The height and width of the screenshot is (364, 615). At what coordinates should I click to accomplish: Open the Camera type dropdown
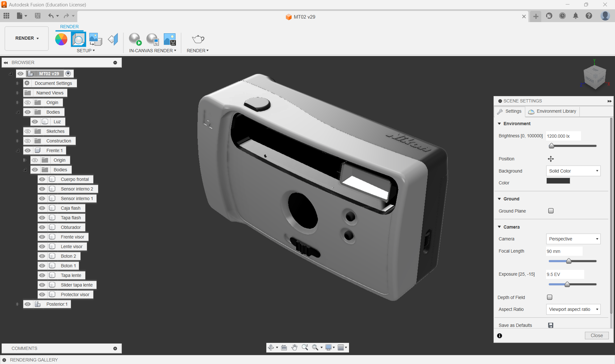573,239
